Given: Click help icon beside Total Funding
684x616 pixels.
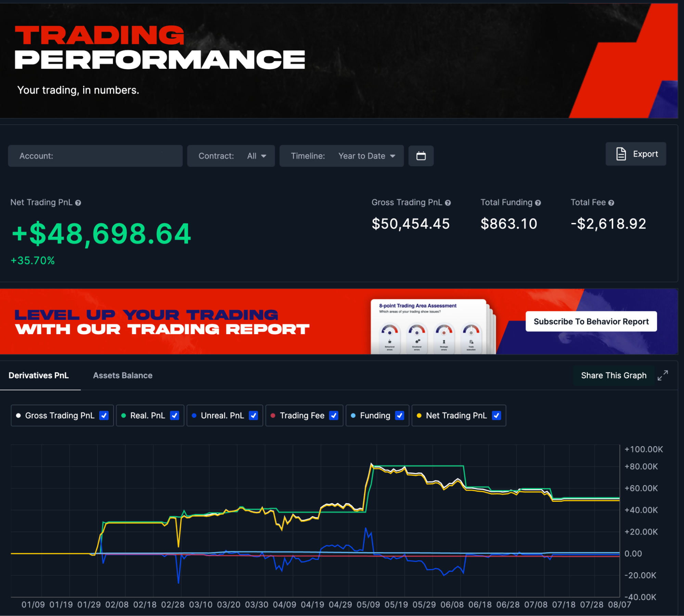Looking at the screenshot, I should point(538,203).
